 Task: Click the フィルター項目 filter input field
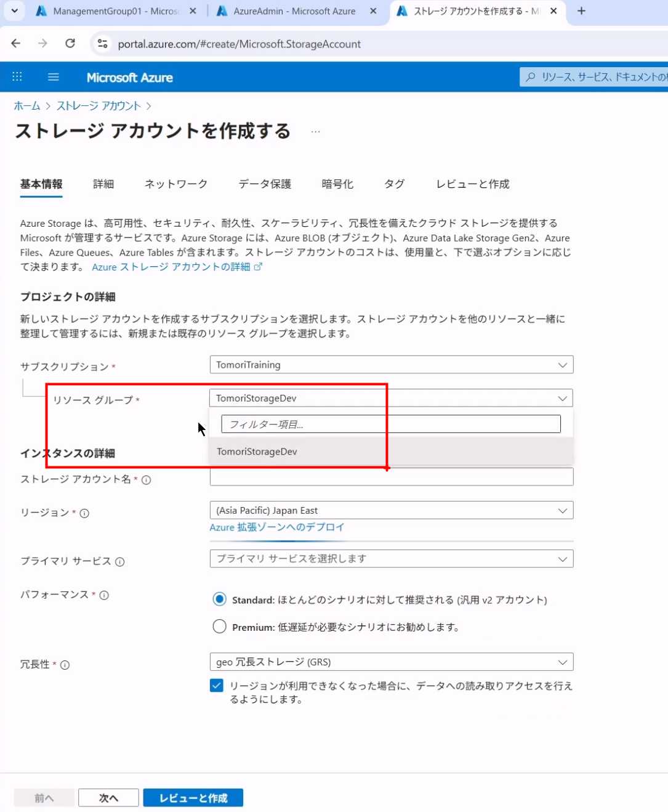click(x=391, y=424)
